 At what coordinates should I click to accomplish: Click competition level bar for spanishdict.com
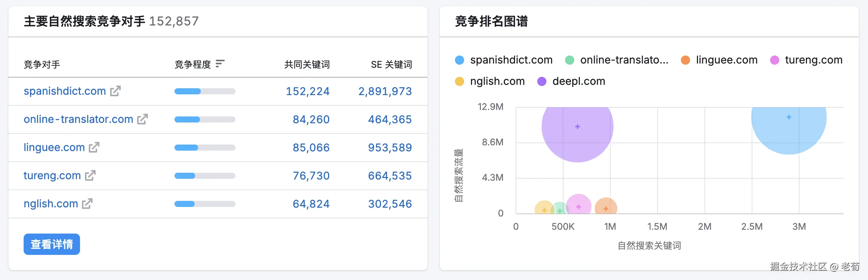pos(205,91)
